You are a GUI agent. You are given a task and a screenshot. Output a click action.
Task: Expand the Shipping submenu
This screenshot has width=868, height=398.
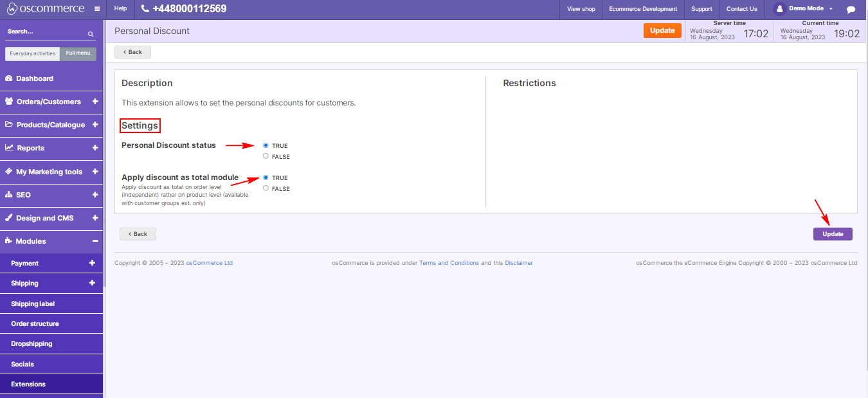coord(92,283)
